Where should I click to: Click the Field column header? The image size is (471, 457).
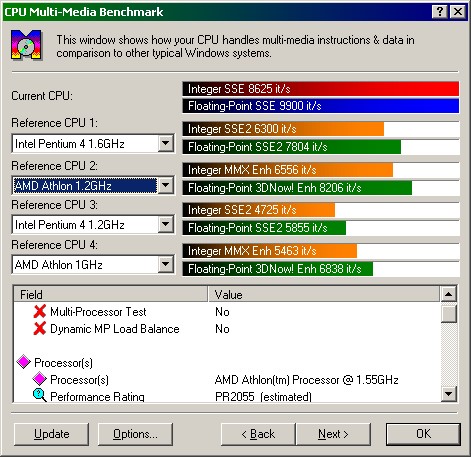pos(111,294)
